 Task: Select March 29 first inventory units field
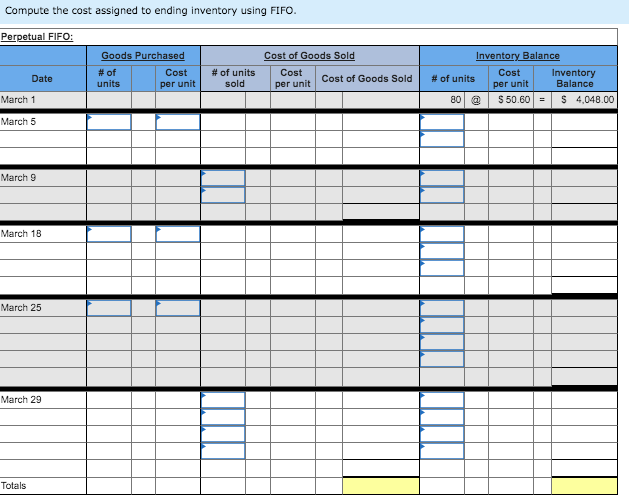click(442, 400)
